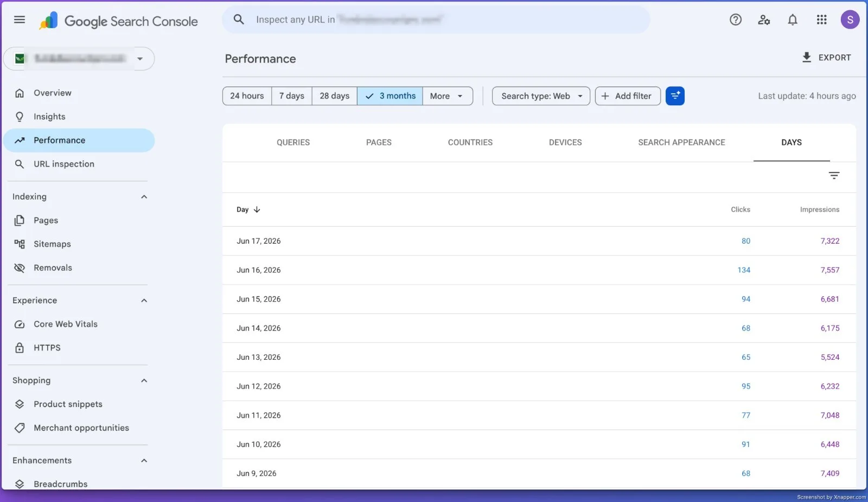This screenshot has width=868, height=502.
Task: Click the Jun 14, 2026 row date
Action: click(x=259, y=328)
